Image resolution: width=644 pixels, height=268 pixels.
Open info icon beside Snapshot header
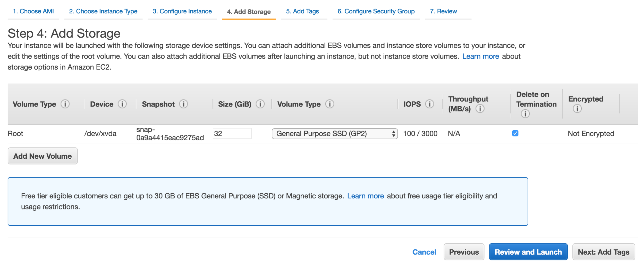[183, 104]
